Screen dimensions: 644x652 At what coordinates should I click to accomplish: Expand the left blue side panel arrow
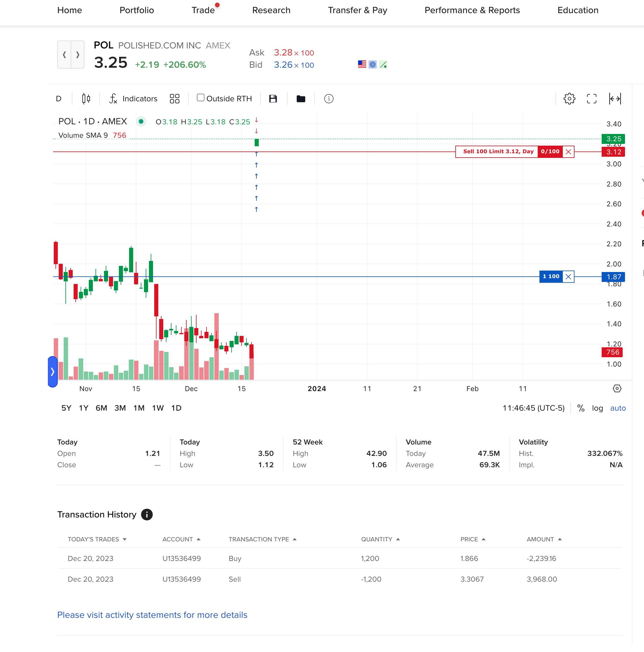coord(53,372)
